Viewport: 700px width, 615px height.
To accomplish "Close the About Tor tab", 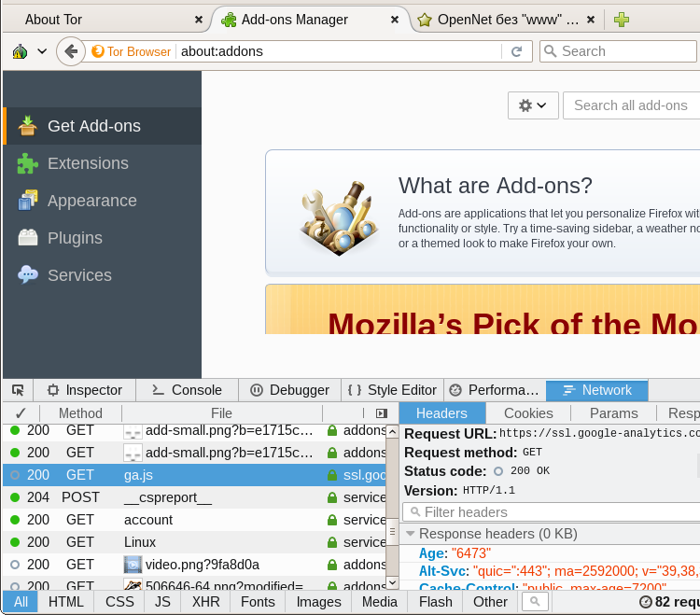I will click(199, 20).
